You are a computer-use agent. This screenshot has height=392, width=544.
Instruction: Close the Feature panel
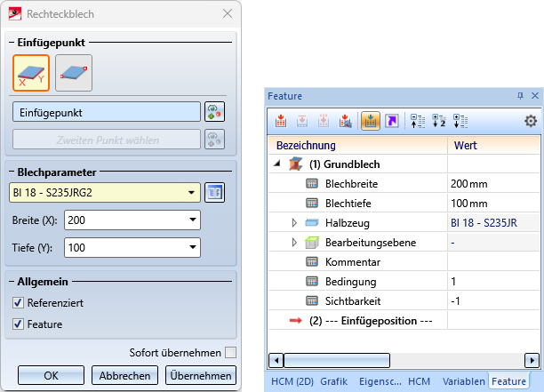[x=535, y=96]
